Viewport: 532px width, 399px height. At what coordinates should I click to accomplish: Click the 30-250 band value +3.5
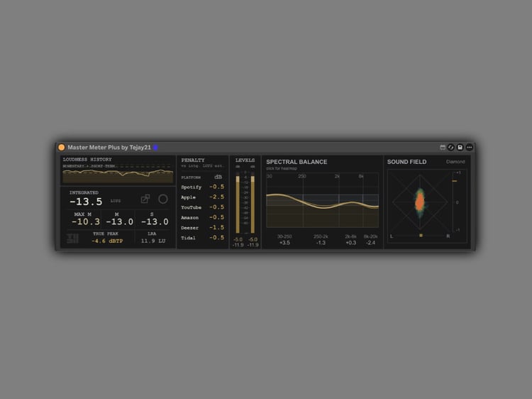tap(284, 243)
